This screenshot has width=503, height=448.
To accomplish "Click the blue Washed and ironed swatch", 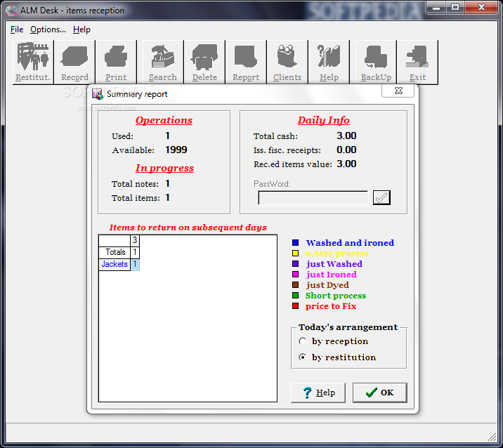I will pos(296,243).
